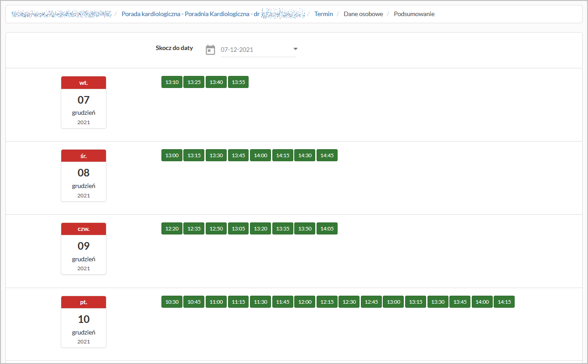
Task: Expand the Skocz do daty dropdown arrow
Action: tap(295, 49)
